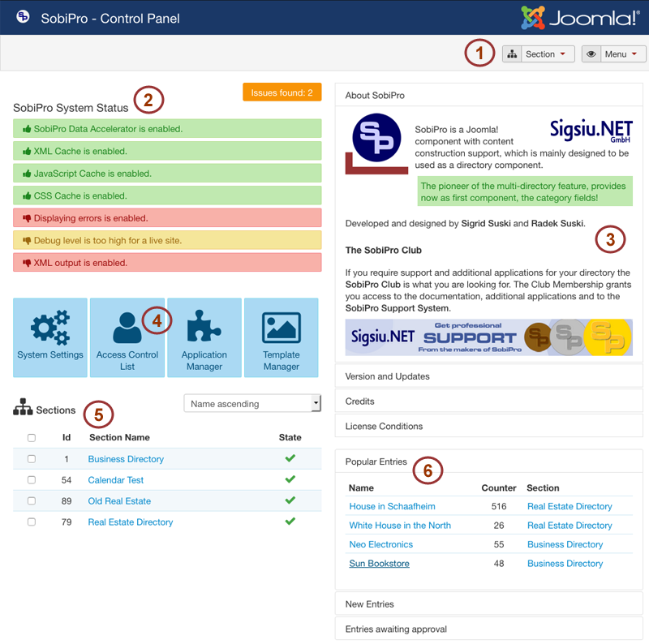Open White House in the North entry
This screenshot has width=649, height=644.
400,526
